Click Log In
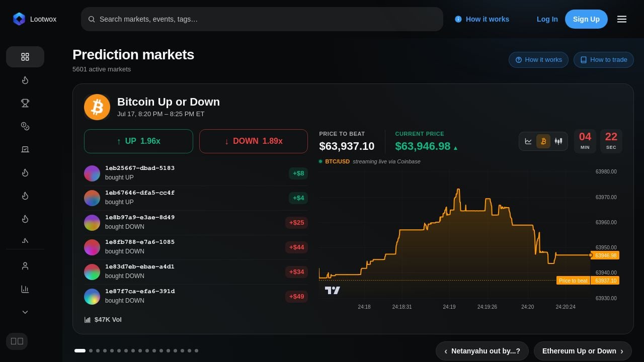The height and width of the screenshot is (362, 644). (x=547, y=19)
